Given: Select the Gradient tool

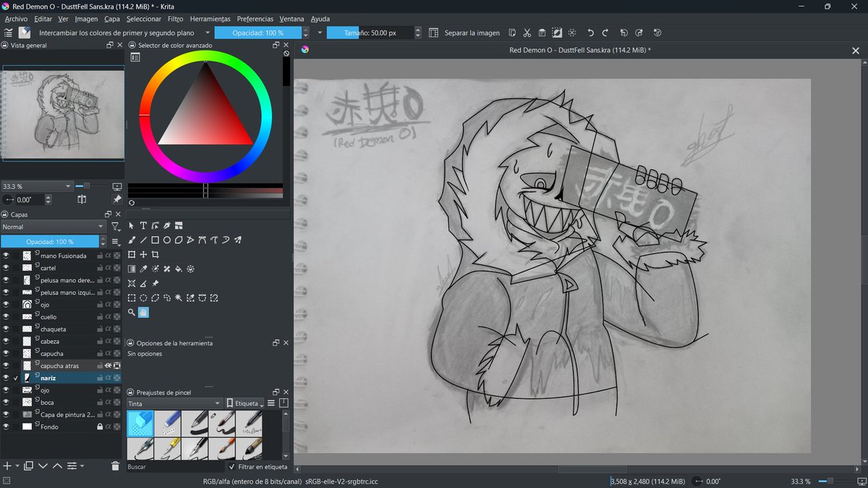Looking at the screenshot, I should [x=132, y=269].
